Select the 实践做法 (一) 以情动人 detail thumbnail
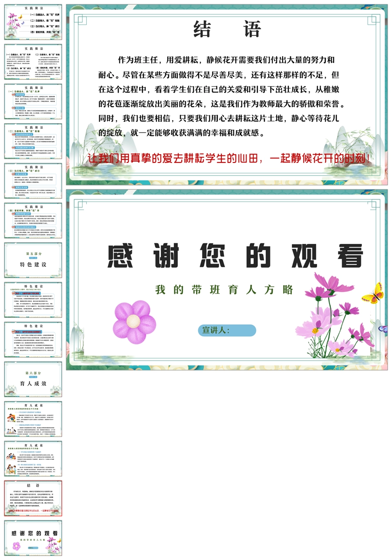The height and width of the screenshot is (560, 392). point(33,101)
